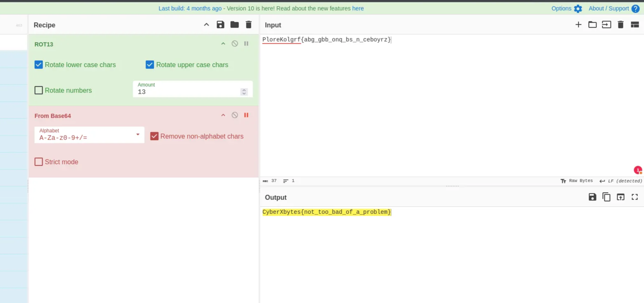This screenshot has width=644, height=303.
Task: Open About / Support
Action: coord(613,9)
